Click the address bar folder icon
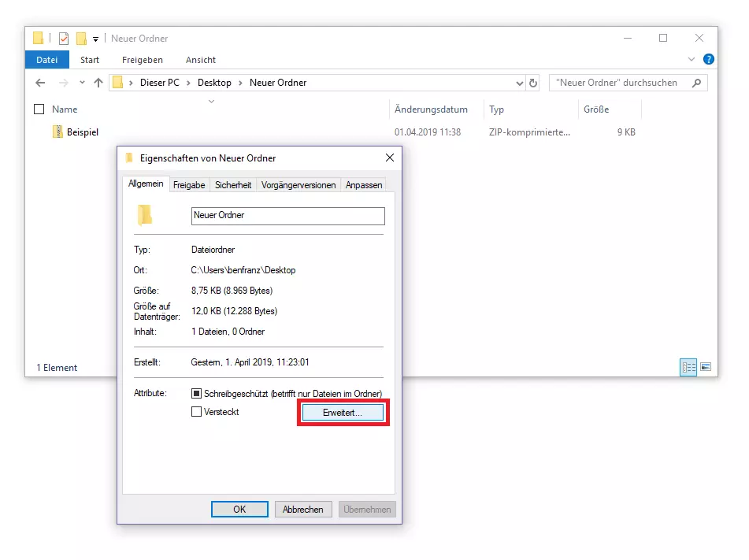Image resolution: width=749 pixels, height=560 pixels. [117, 83]
